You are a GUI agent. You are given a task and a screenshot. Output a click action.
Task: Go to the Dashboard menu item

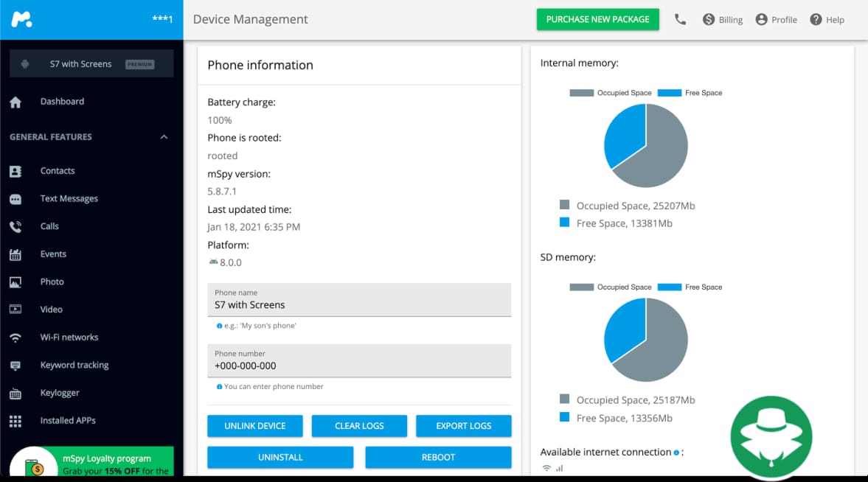(x=62, y=102)
